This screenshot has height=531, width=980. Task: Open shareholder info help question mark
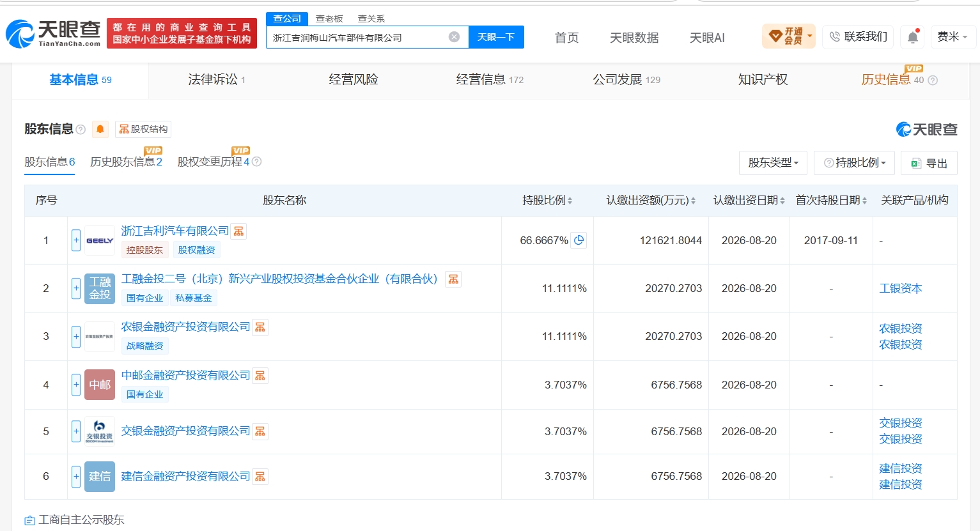[x=81, y=129]
